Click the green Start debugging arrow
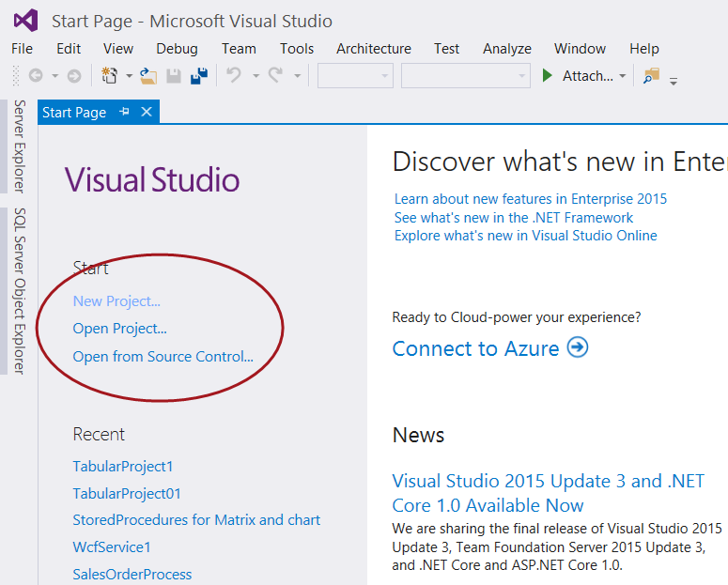The width and height of the screenshot is (728, 585). click(x=547, y=75)
